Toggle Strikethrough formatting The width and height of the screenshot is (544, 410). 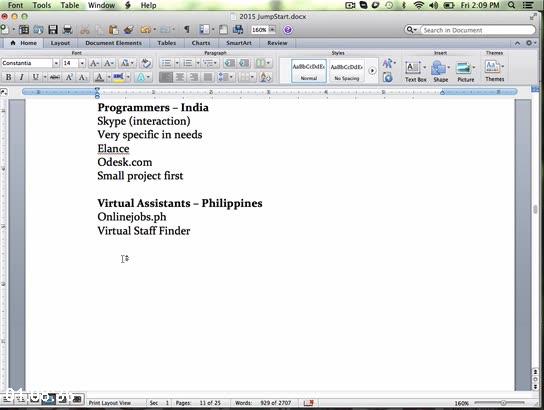pos(55,77)
